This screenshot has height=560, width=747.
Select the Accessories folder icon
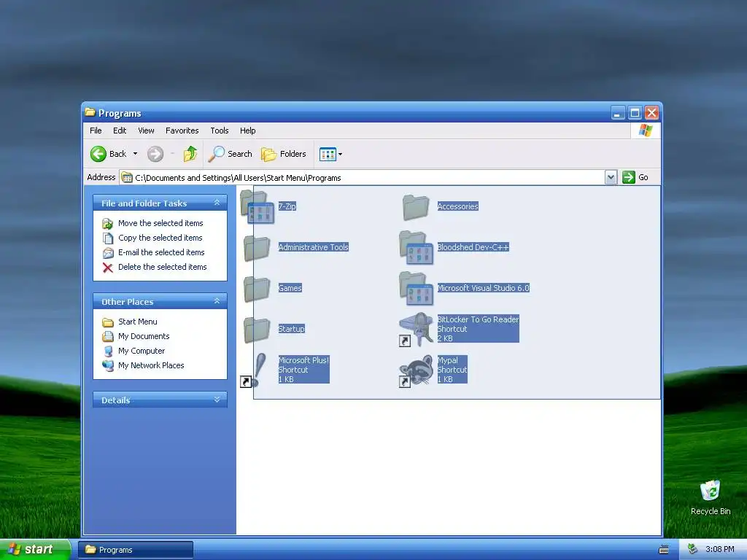tap(415, 206)
